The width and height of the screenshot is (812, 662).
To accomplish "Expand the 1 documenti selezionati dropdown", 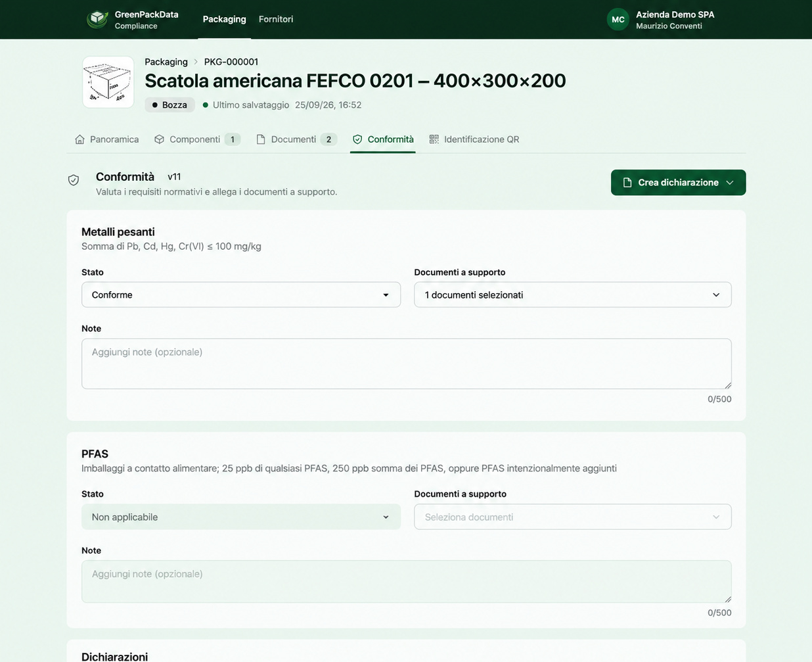I will coord(573,295).
